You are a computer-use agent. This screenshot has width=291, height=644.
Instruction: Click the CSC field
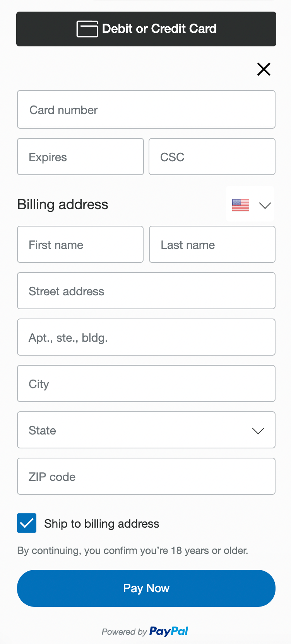coord(212,157)
